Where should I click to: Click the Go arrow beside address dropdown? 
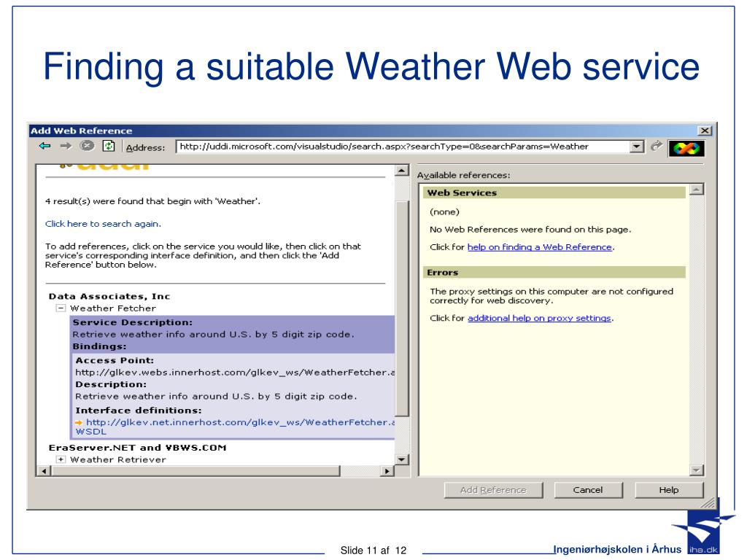[x=657, y=146]
